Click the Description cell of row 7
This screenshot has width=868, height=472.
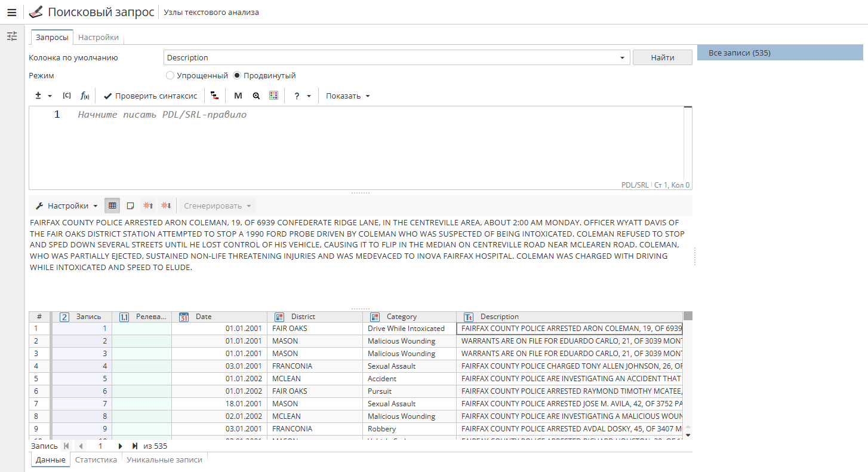point(570,403)
